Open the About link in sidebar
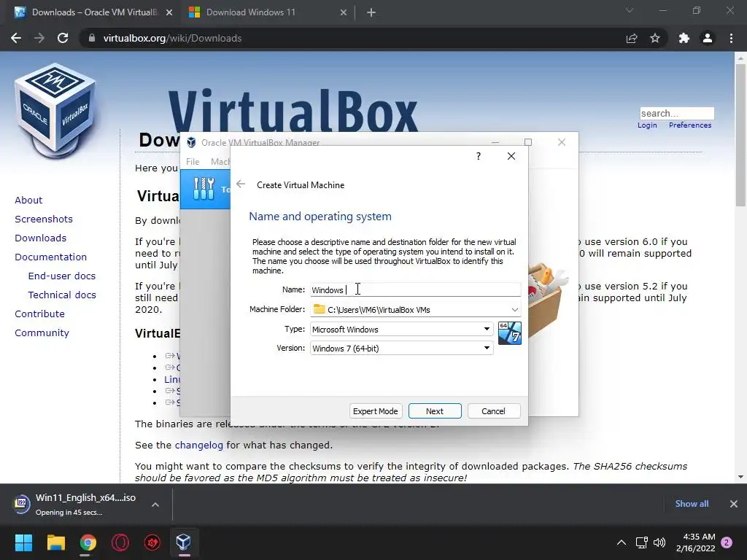Screen dimensions: 747x560 pos(28,200)
